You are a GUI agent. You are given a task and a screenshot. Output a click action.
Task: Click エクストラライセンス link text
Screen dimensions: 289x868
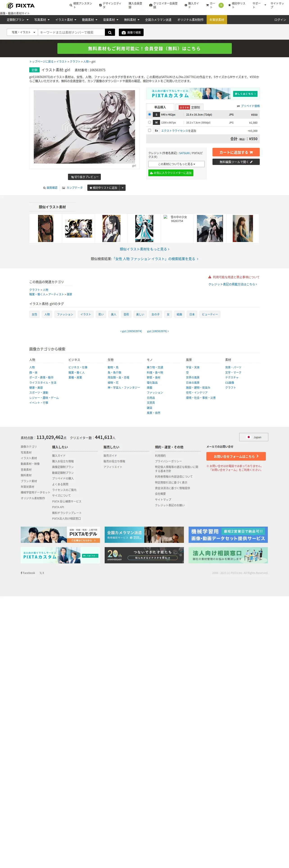pos(175,131)
